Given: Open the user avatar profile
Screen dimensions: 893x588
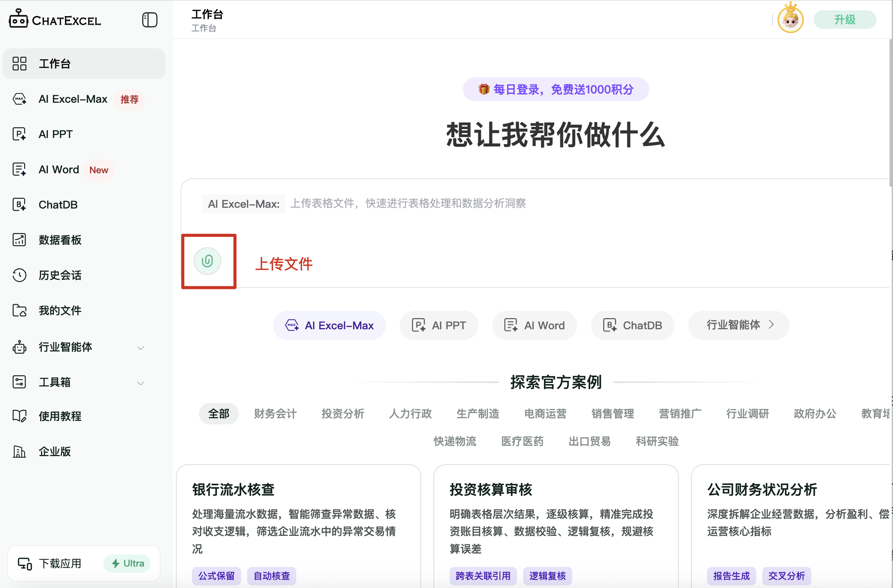Looking at the screenshot, I should click(790, 19).
